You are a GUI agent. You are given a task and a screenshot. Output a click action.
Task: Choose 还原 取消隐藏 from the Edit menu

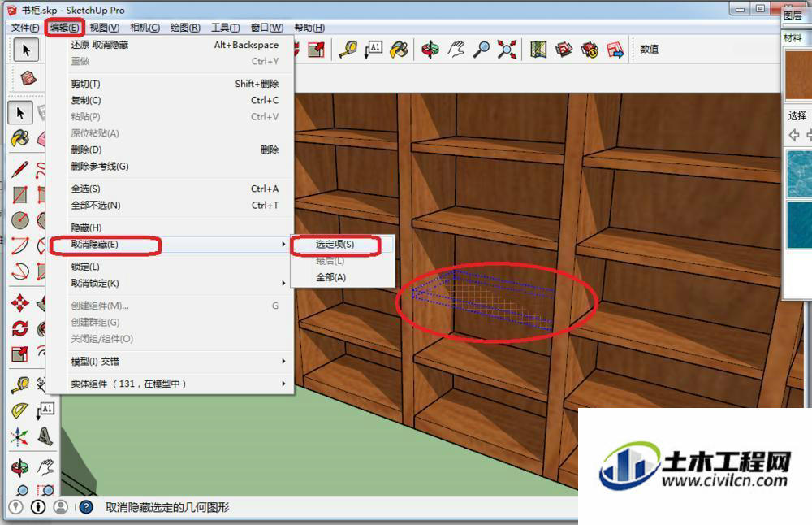click(171, 45)
